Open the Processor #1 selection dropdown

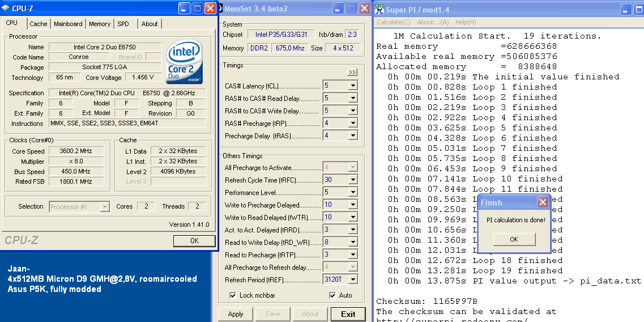coord(105,206)
